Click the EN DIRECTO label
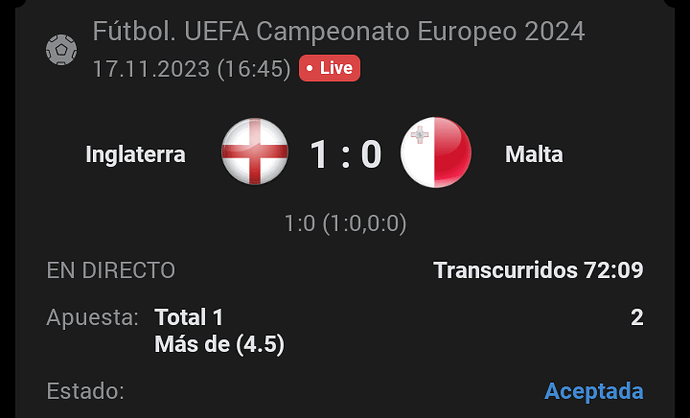The image size is (690, 418). (111, 270)
